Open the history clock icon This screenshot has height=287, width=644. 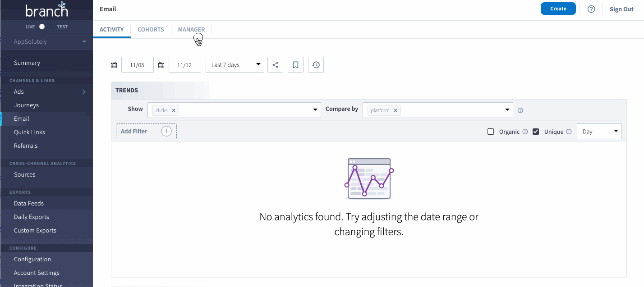316,65
